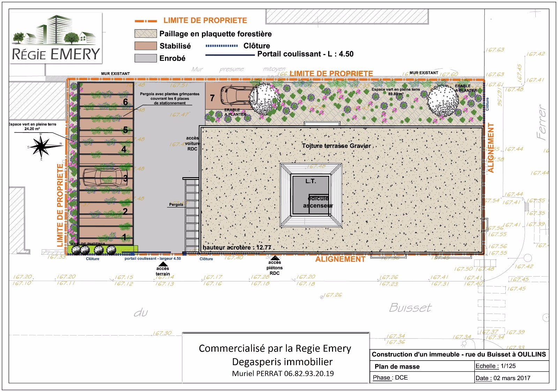Click the 'L.T.' room label
The image size is (558, 392).
pyautogui.click(x=311, y=181)
